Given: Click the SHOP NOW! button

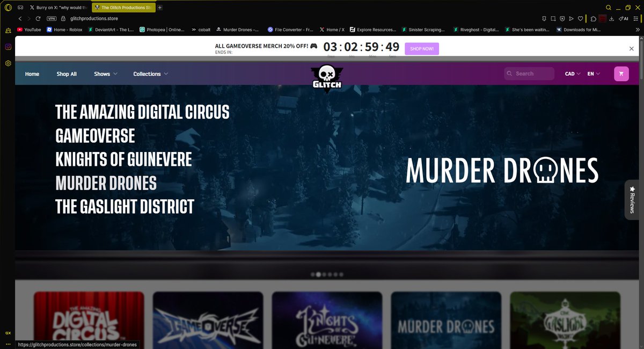Looking at the screenshot, I should tap(422, 48).
